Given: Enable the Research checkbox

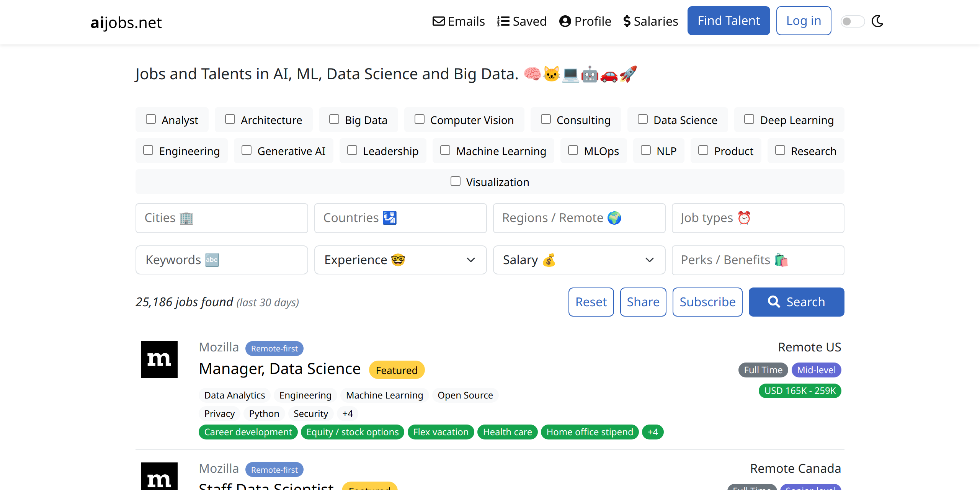Looking at the screenshot, I should point(780,150).
